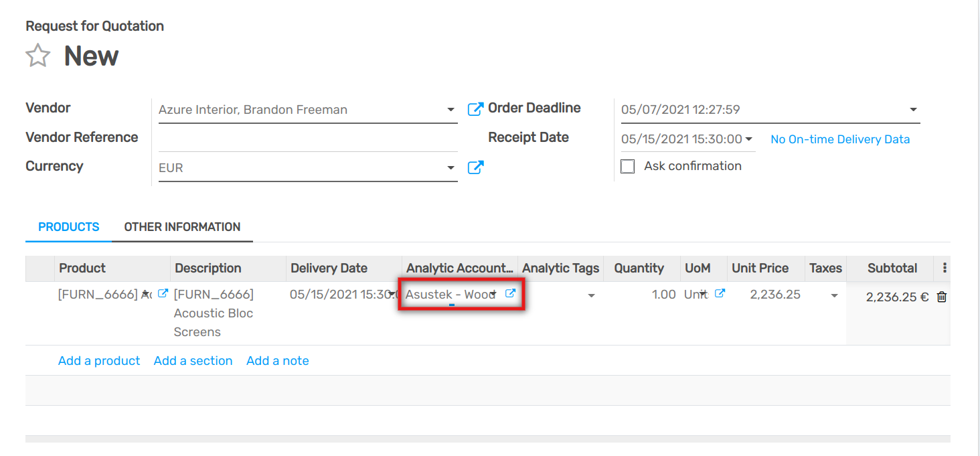
Task: Open No On-time Delivery Data link
Action: coord(840,139)
